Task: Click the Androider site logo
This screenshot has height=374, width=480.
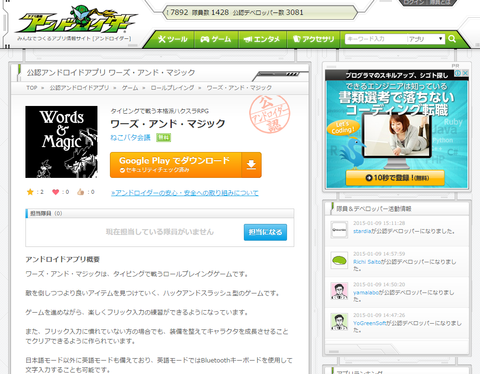Action: tap(76, 20)
